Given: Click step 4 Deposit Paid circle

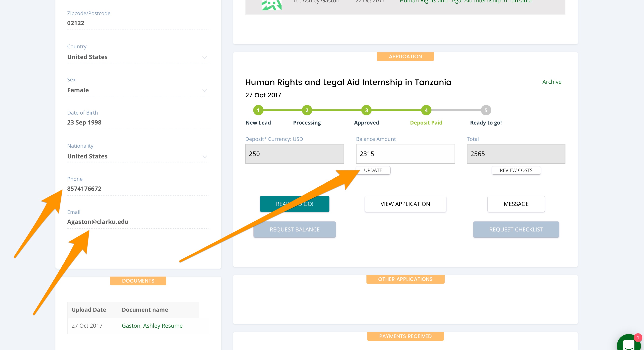Looking at the screenshot, I should click(x=426, y=110).
